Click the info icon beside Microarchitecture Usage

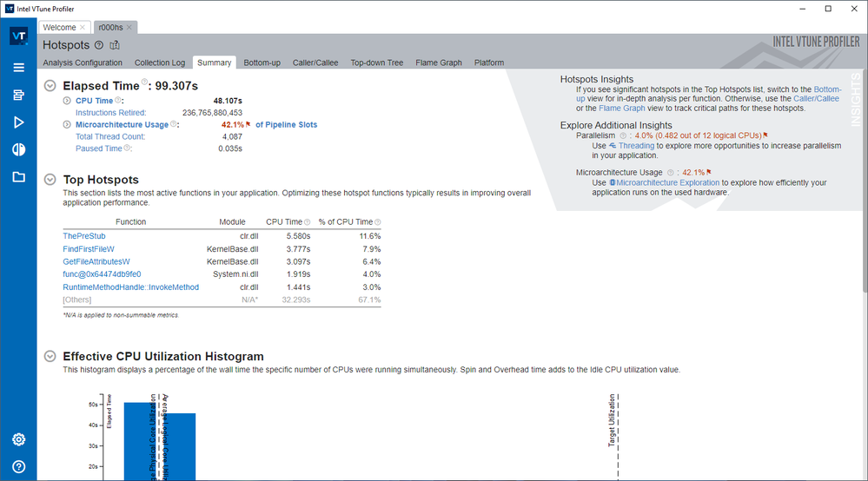(173, 124)
